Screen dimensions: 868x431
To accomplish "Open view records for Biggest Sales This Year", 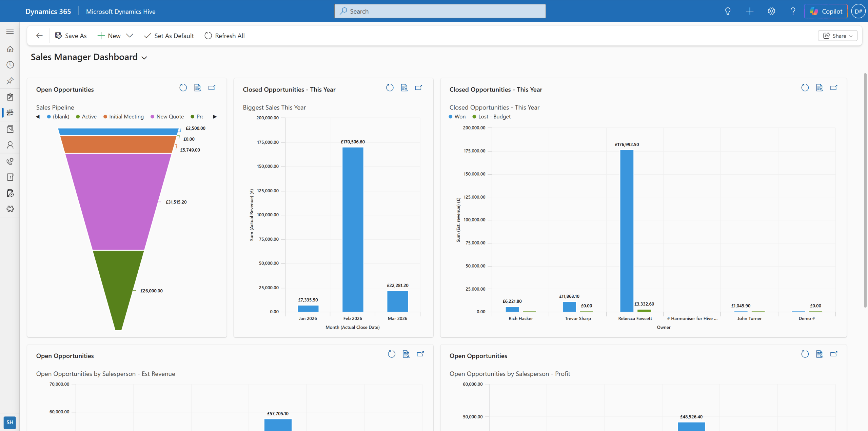I will coord(404,87).
